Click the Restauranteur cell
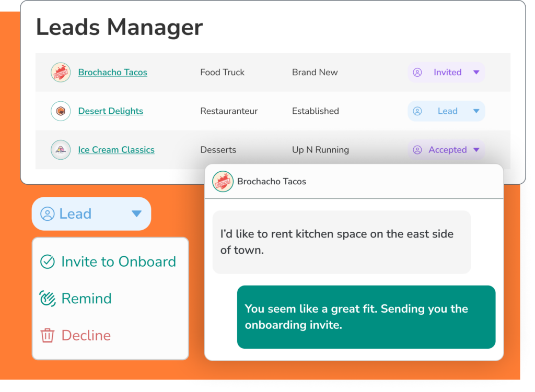 click(229, 111)
